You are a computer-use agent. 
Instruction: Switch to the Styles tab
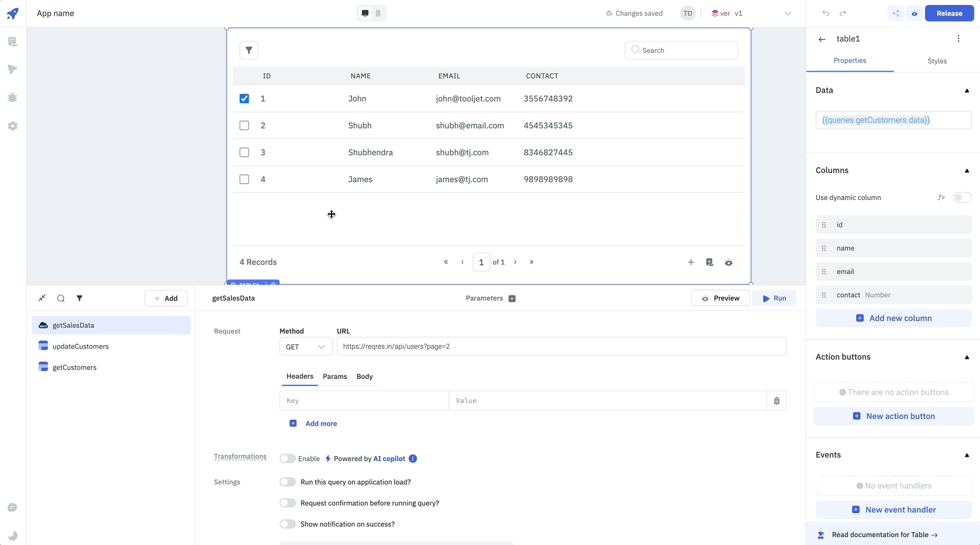pyautogui.click(x=937, y=61)
